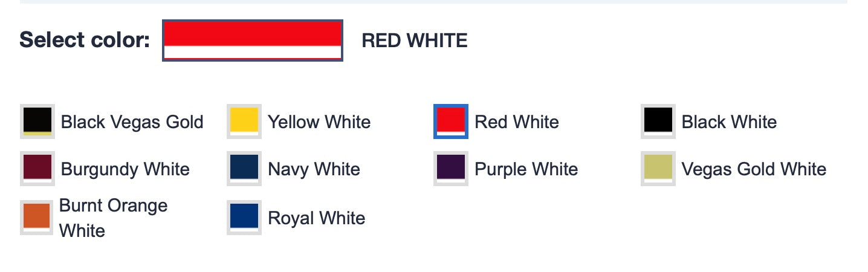Choose the Yellow White swatch
Image resolution: width=868 pixels, height=272 pixels.
(244, 121)
